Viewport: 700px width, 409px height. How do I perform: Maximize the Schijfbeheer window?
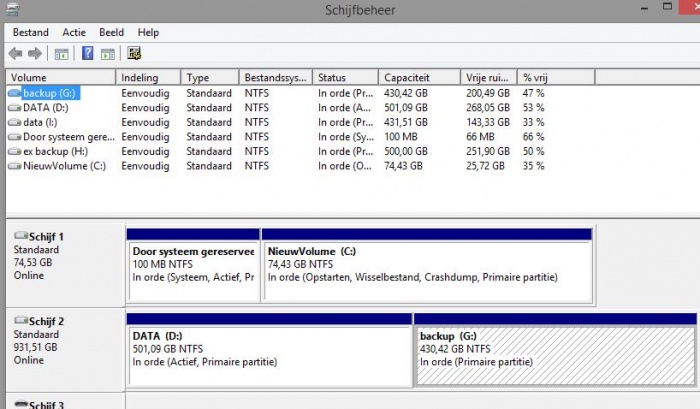667,7
